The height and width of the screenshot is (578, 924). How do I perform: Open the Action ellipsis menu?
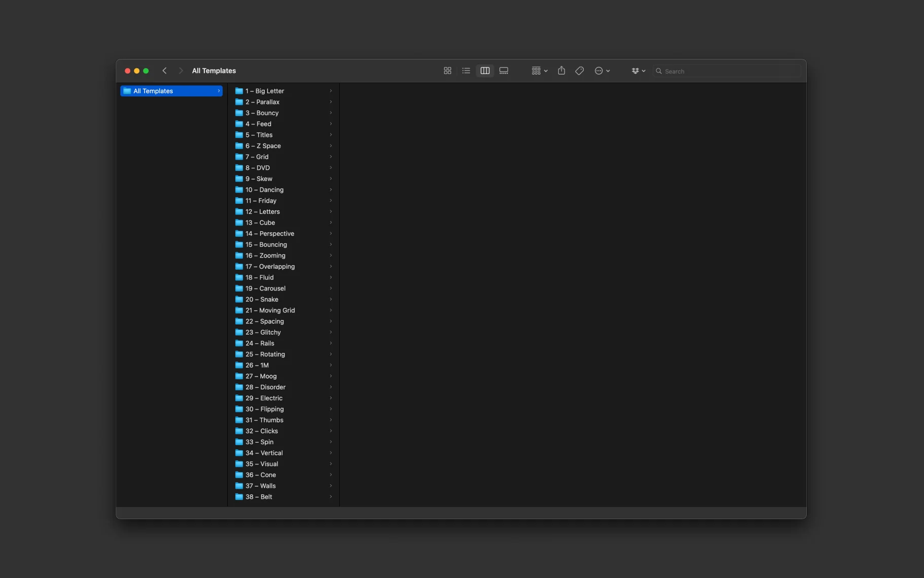(x=602, y=71)
